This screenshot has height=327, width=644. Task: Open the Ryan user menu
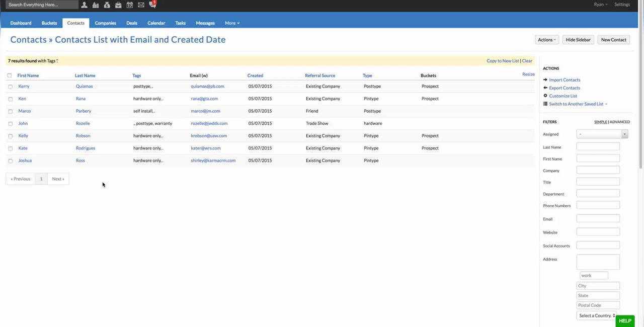tap(601, 5)
